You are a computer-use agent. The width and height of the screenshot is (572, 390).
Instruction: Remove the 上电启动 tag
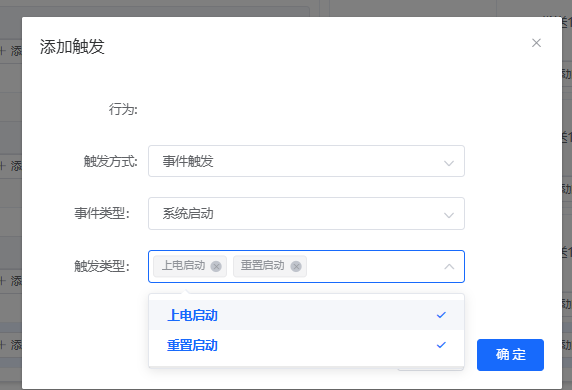[x=216, y=267]
